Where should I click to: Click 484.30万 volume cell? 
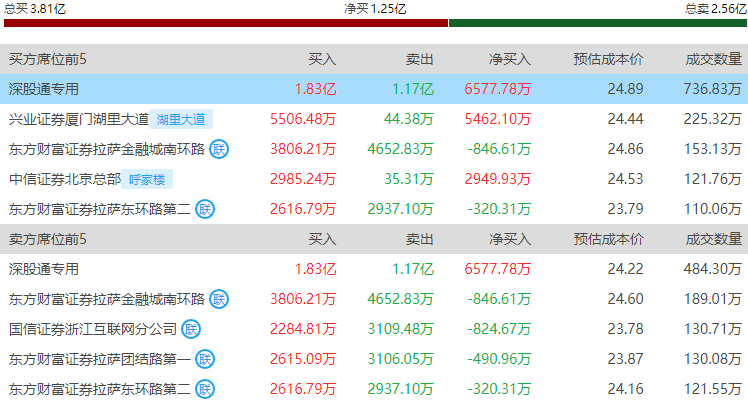713,269
